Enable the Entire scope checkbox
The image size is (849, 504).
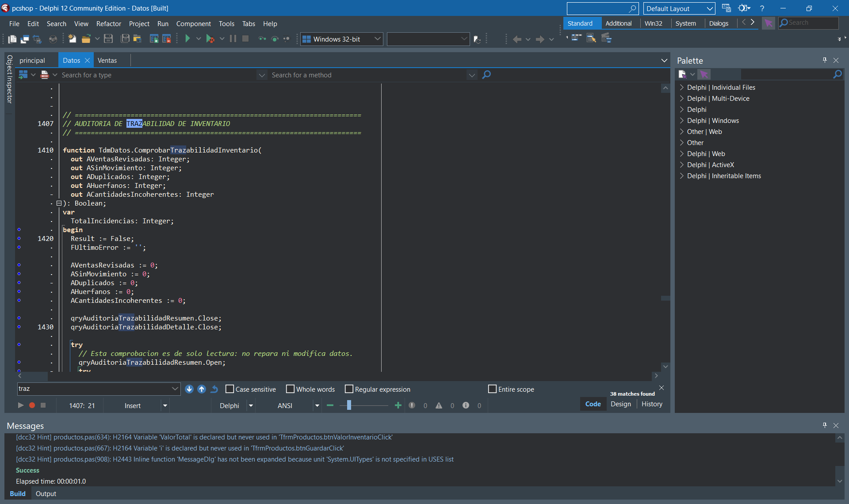492,389
